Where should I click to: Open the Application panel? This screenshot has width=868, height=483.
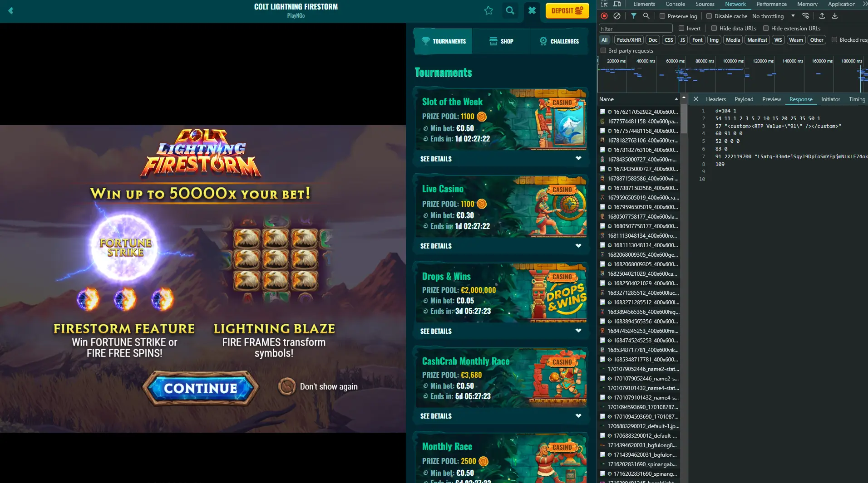[x=841, y=4]
